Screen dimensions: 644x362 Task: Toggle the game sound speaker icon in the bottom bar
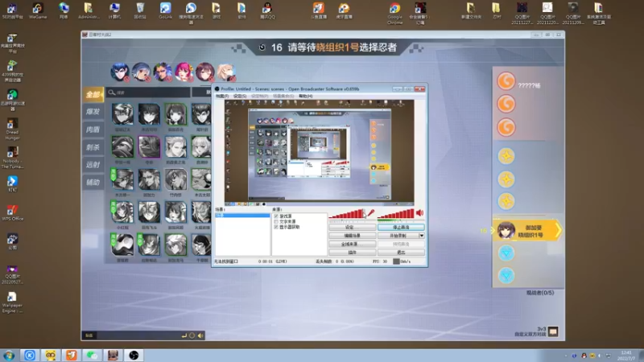coord(200,335)
